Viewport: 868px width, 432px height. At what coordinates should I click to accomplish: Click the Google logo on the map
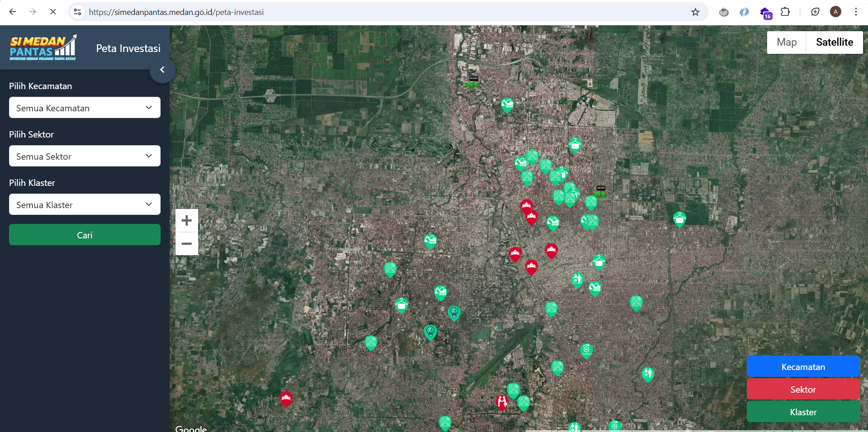point(191,428)
